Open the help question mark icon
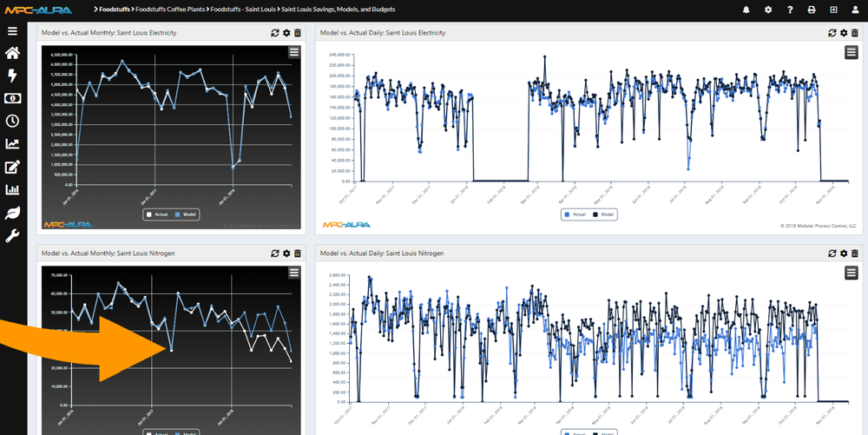 (x=790, y=10)
